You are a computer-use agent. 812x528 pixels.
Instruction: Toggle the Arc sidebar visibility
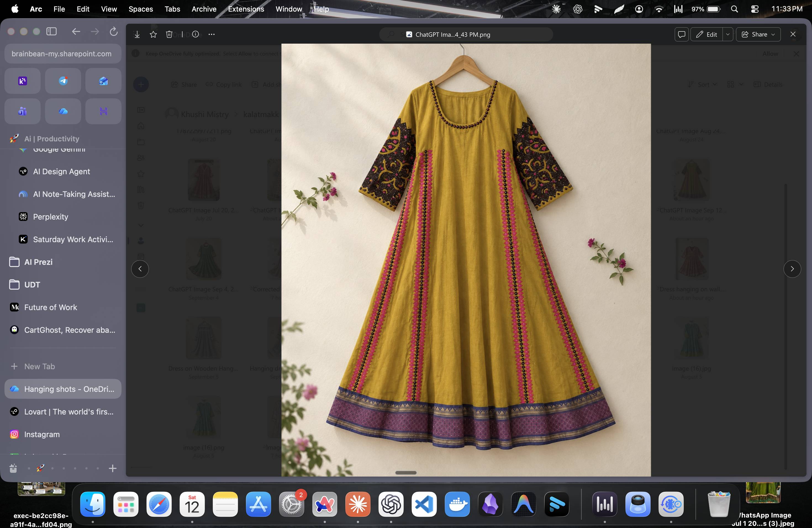[x=52, y=32]
